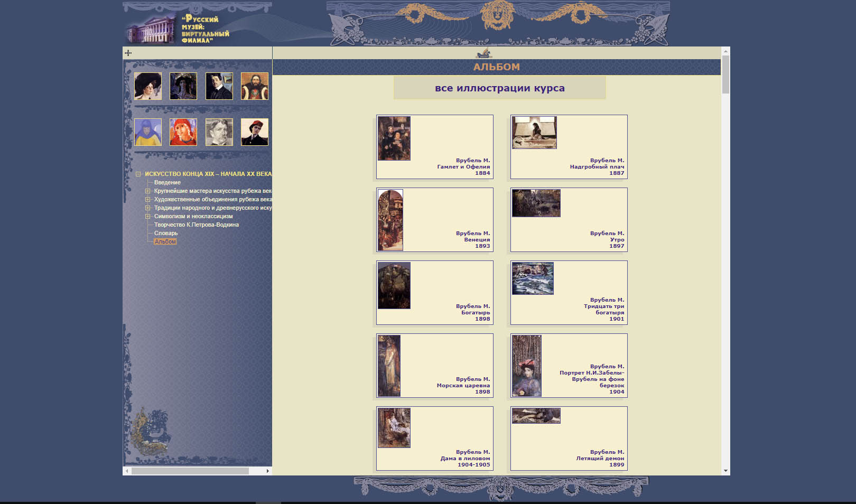The image size is (856, 504).
Task: Click the sidebar horizontal scrollbar right arrow
Action: click(267, 471)
